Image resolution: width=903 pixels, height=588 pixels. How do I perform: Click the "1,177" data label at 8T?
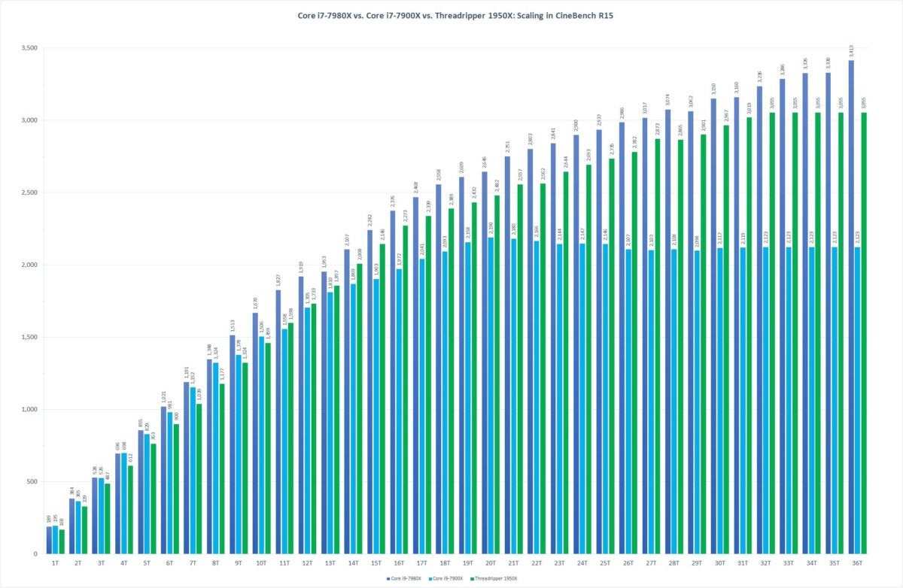click(222, 374)
